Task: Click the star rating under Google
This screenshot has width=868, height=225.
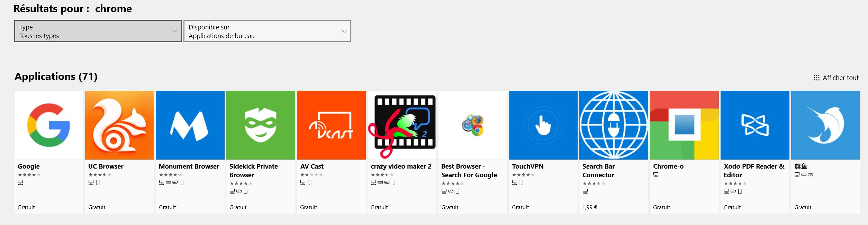Action: click(x=29, y=175)
